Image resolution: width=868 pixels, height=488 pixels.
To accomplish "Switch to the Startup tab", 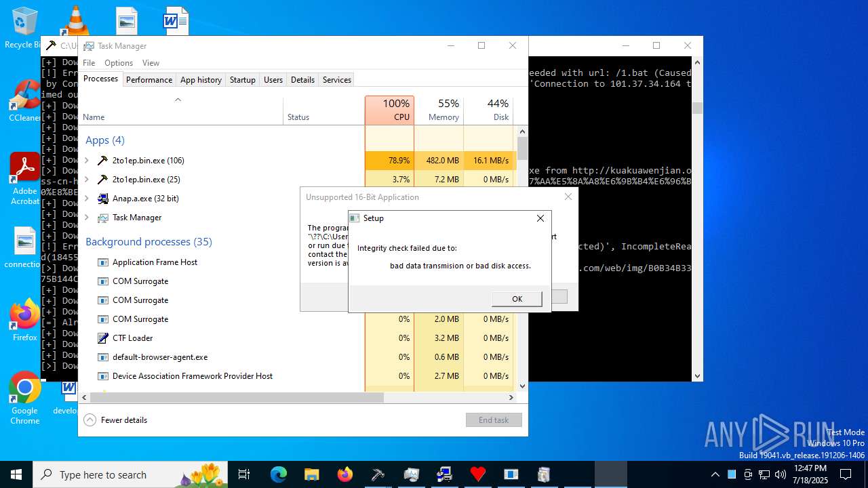I will click(x=242, y=80).
